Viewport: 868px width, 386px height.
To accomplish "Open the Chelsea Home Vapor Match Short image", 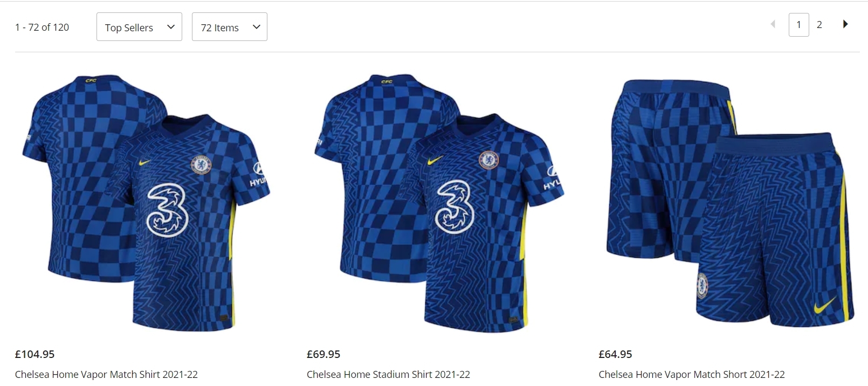I will [731, 202].
